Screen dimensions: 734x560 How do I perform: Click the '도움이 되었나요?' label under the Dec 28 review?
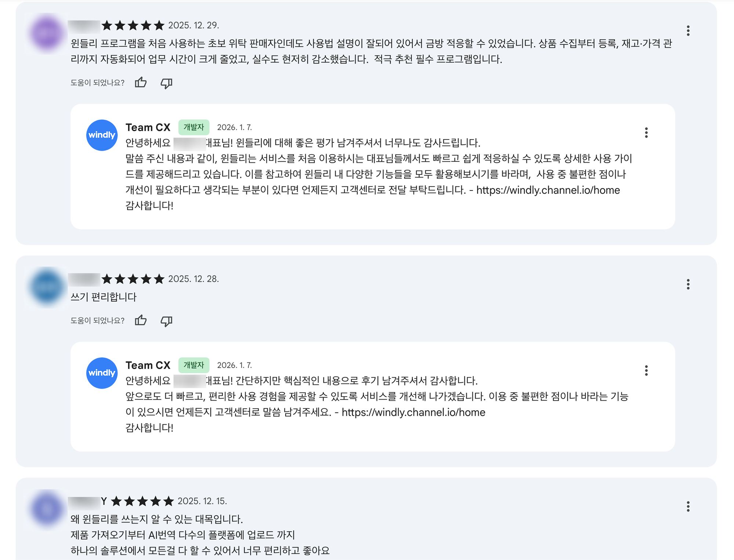coord(97,320)
